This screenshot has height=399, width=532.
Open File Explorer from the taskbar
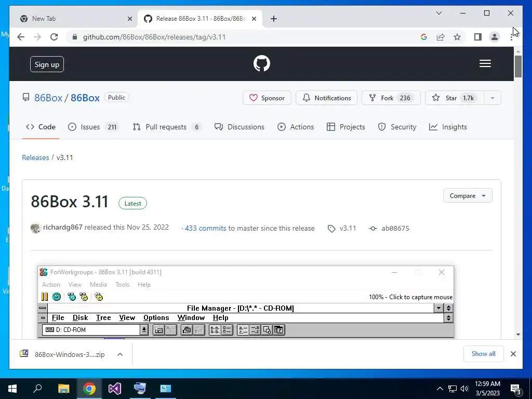[x=63, y=389]
